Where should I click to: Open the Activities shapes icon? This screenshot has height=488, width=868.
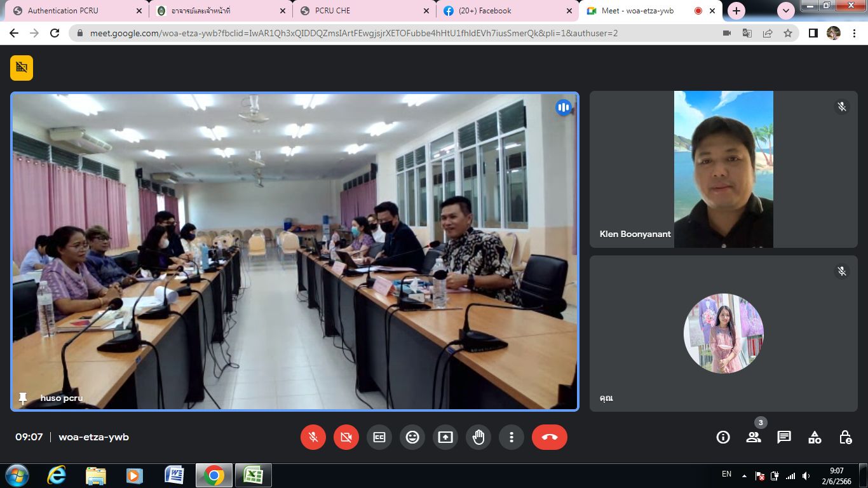coord(815,437)
